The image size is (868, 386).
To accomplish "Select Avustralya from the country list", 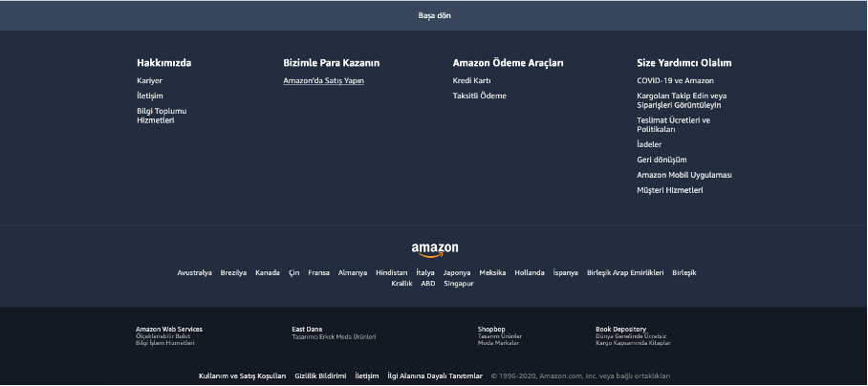I will point(194,272).
